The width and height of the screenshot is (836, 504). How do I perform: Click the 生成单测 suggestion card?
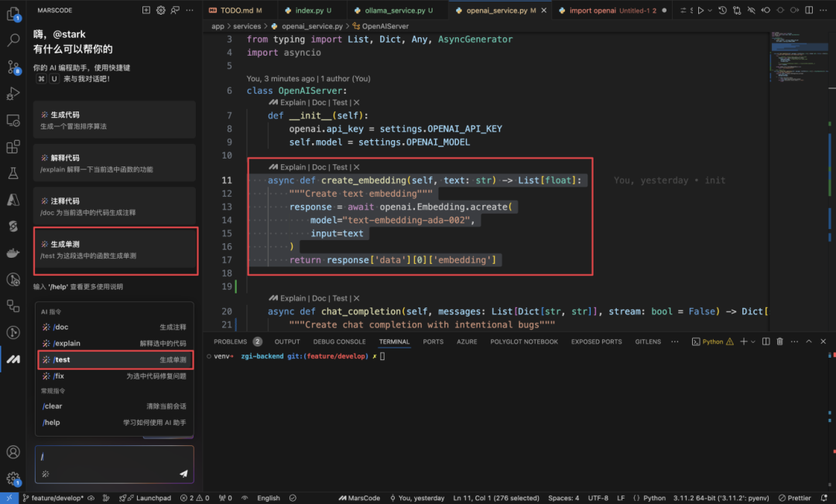pos(115,249)
